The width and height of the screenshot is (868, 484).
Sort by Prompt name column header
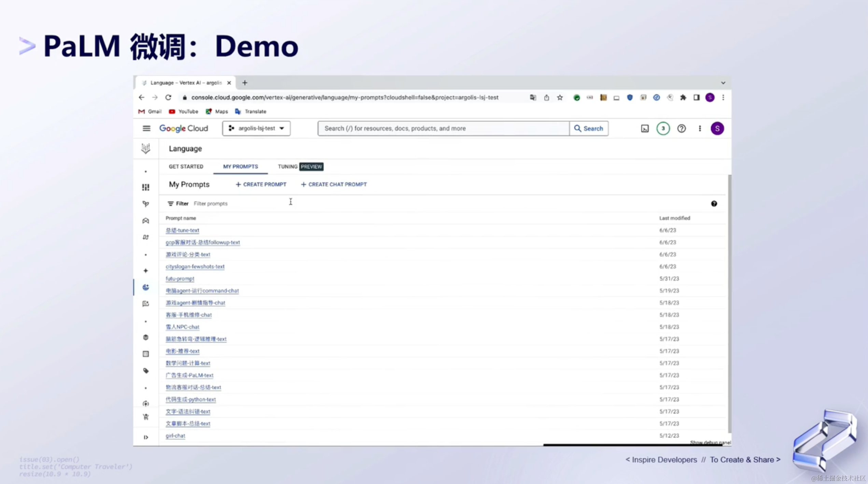click(x=181, y=218)
